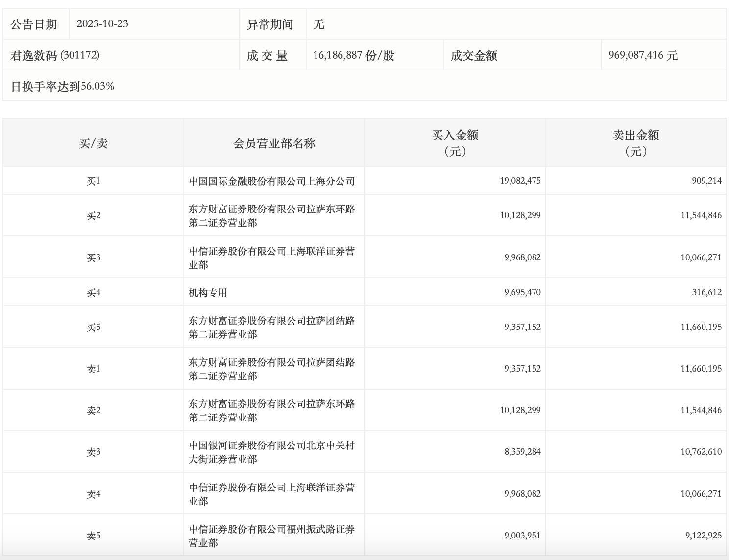Select the 拉萨东环路 branch name in 买2 row

tap(272, 215)
